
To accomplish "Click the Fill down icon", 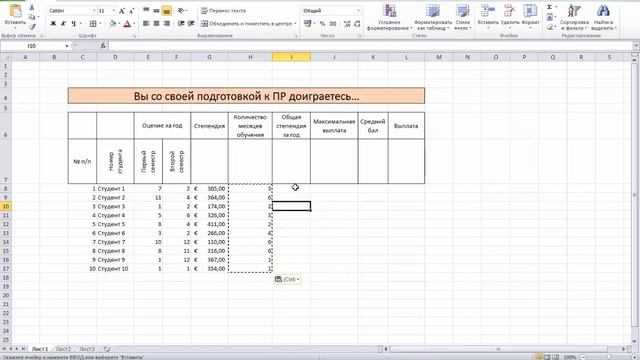I will [x=550, y=17].
